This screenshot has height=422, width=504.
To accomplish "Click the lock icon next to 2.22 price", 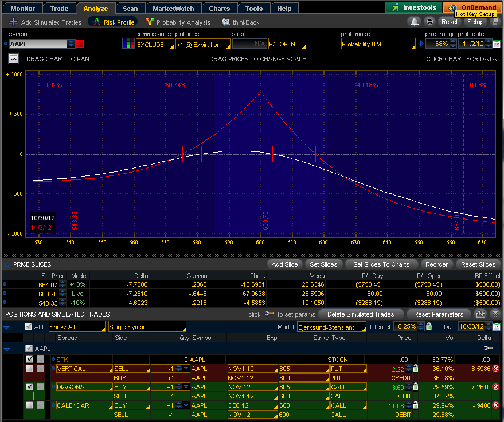I will pyautogui.click(x=415, y=368).
